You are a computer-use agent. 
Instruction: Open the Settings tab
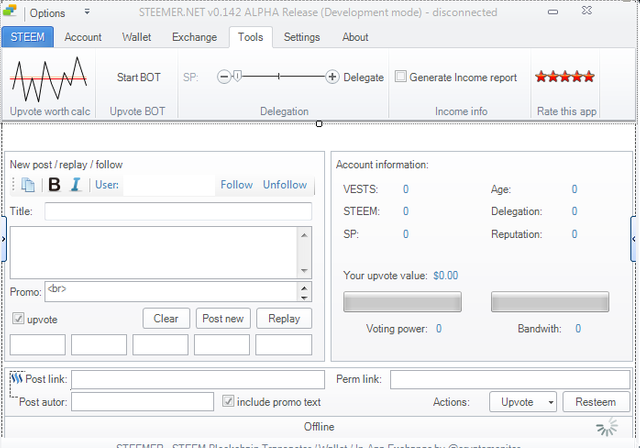click(302, 37)
